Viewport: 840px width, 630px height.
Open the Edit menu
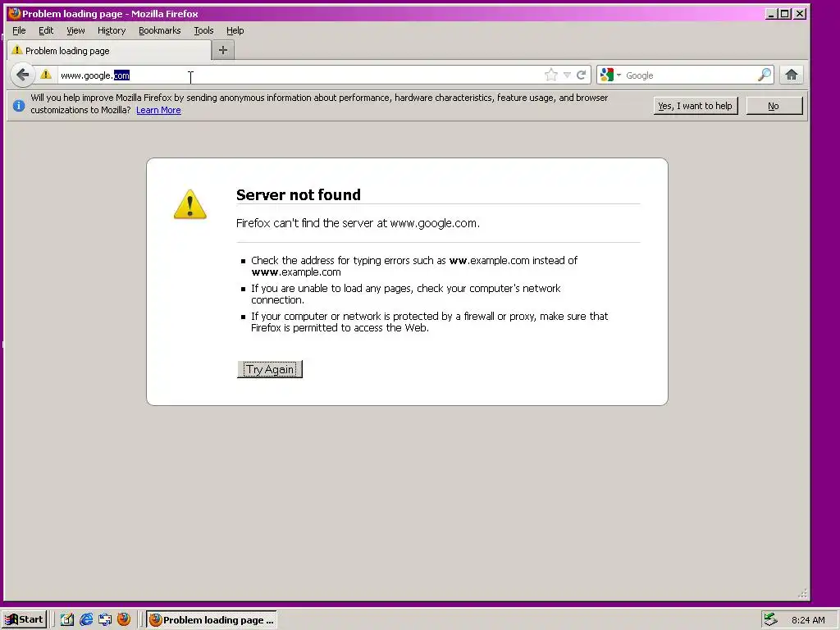[x=46, y=30]
